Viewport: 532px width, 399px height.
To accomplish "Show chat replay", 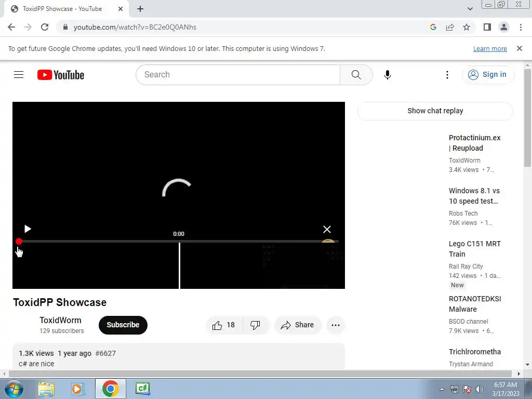I will pos(435,111).
